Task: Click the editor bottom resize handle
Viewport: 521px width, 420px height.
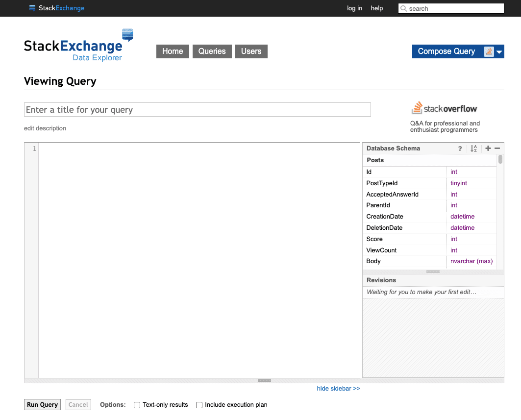Action: [x=264, y=380]
